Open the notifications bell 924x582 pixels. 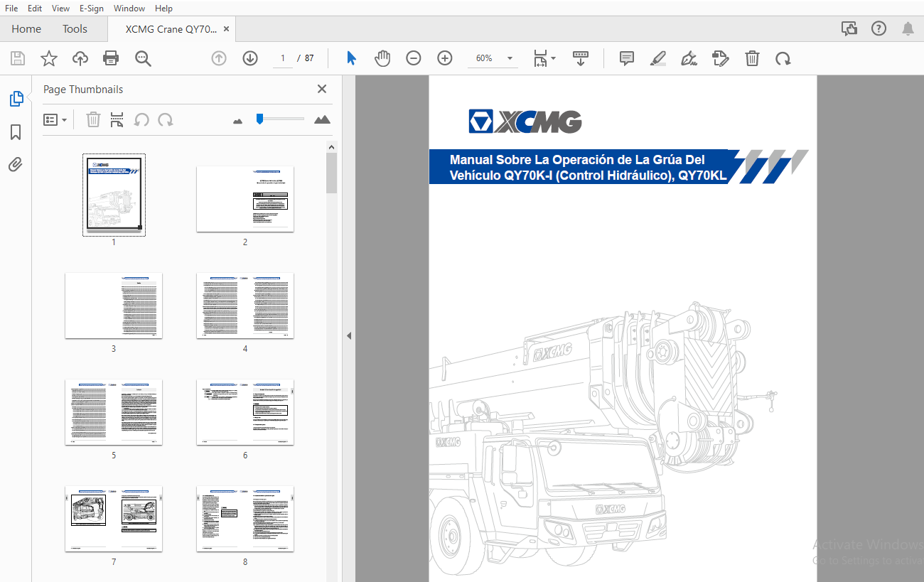(x=908, y=28)
